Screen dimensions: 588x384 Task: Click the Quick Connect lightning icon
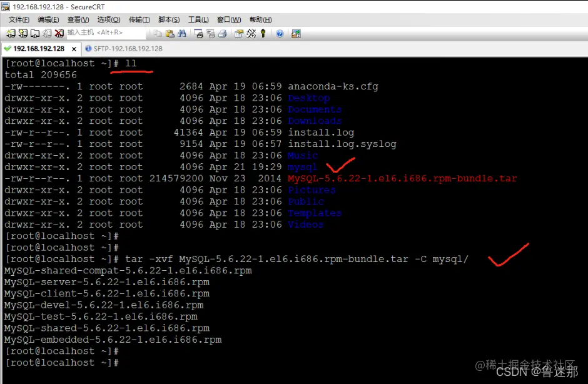point(23,33)
